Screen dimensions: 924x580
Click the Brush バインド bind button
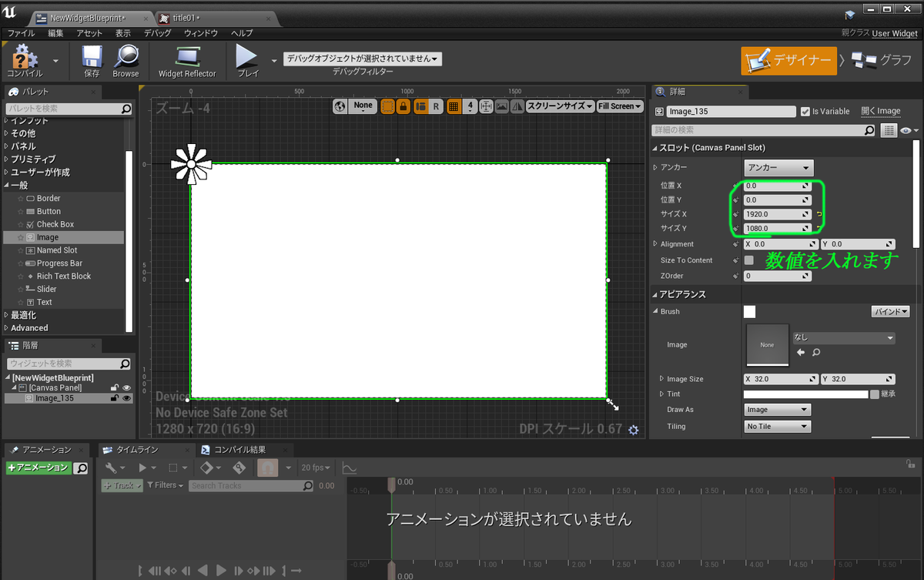pos(891,312)
